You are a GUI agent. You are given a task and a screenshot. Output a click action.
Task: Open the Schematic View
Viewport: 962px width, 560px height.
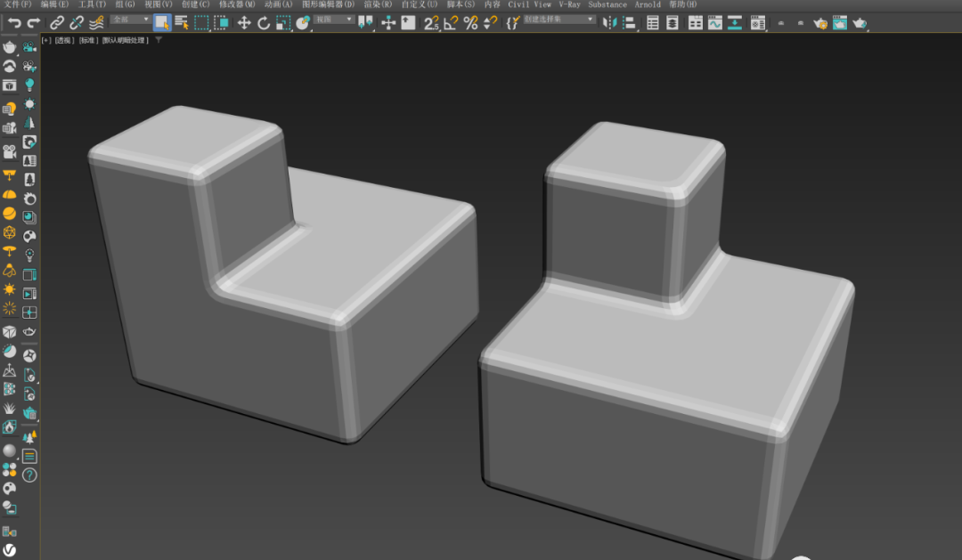(x=734, y=22)
